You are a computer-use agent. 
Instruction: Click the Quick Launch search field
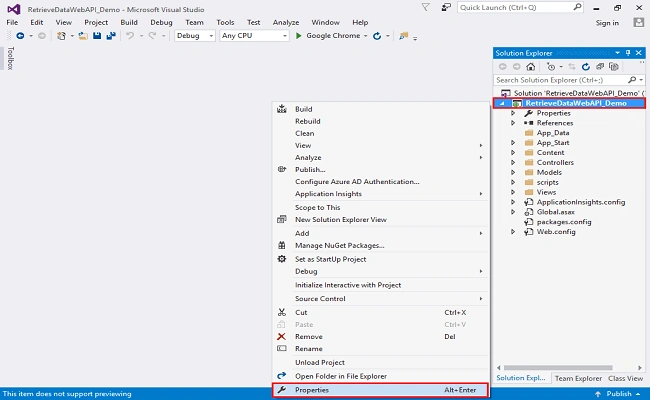(520, 7)
